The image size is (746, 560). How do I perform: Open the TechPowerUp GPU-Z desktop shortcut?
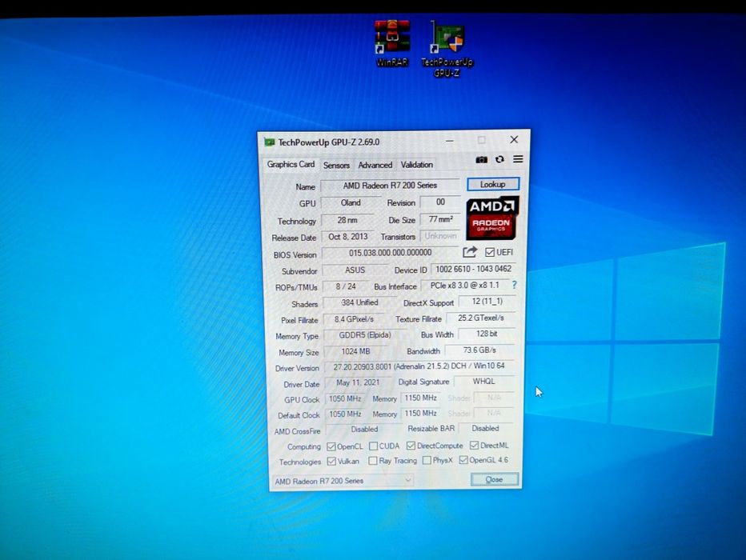447,49
